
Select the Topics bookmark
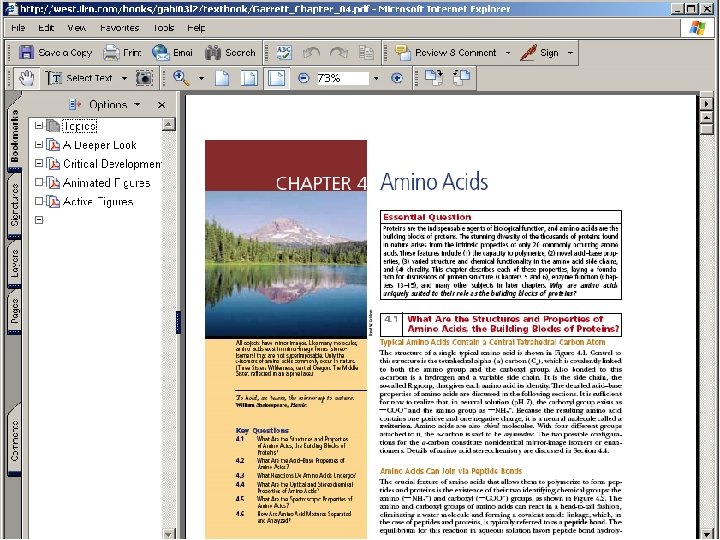point(79,126)
